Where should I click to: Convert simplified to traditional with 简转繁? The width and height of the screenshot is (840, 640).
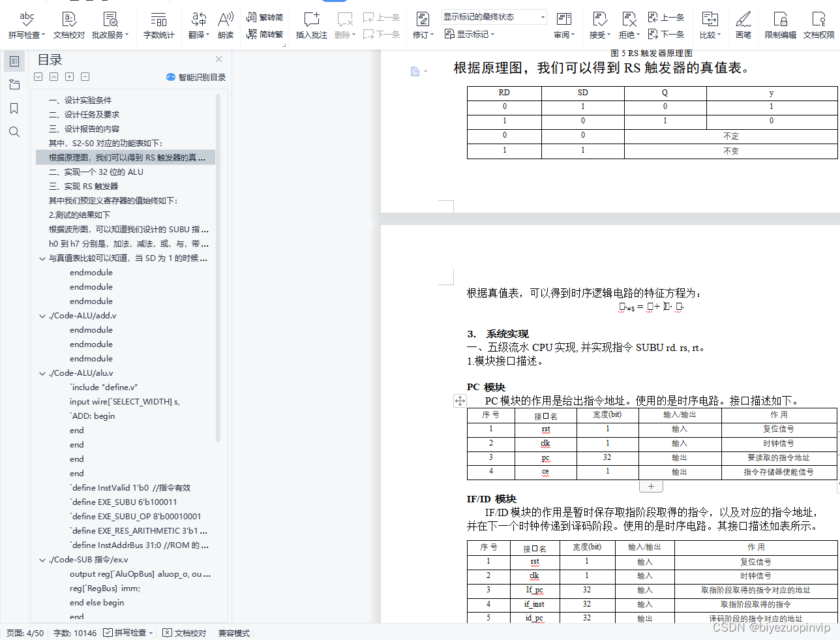click(x=265, y=34)
